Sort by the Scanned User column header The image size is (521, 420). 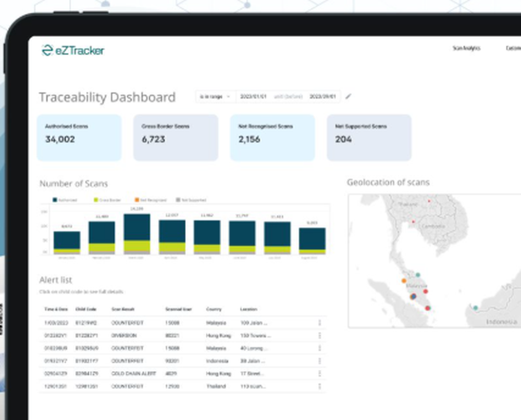point(178,309)
